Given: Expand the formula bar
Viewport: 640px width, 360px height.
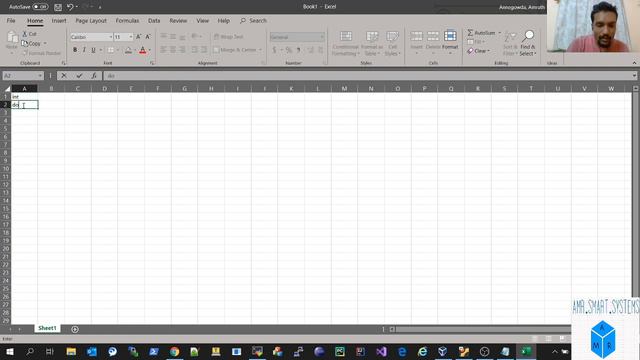Looking at the screenshot, I should coord(634,76).
